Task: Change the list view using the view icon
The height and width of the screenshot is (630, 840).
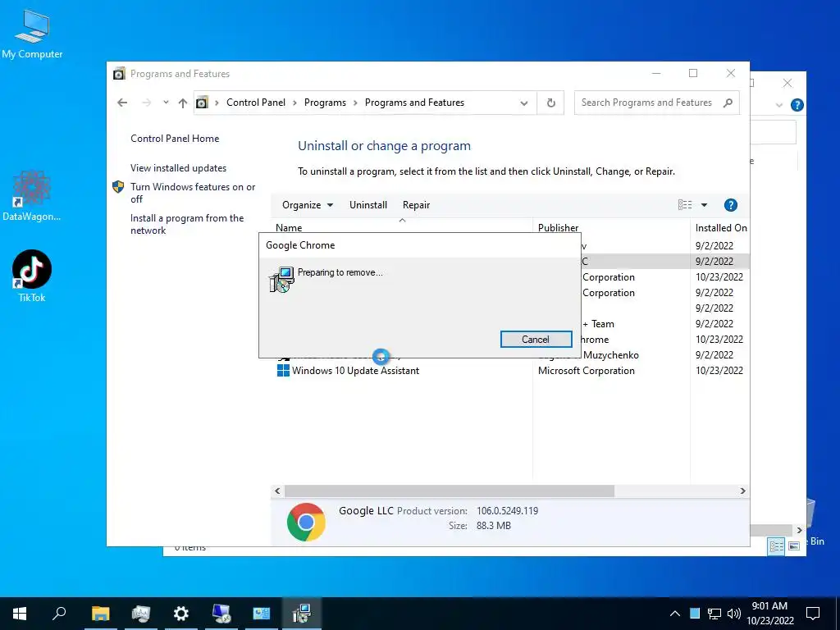Action: 685,204
